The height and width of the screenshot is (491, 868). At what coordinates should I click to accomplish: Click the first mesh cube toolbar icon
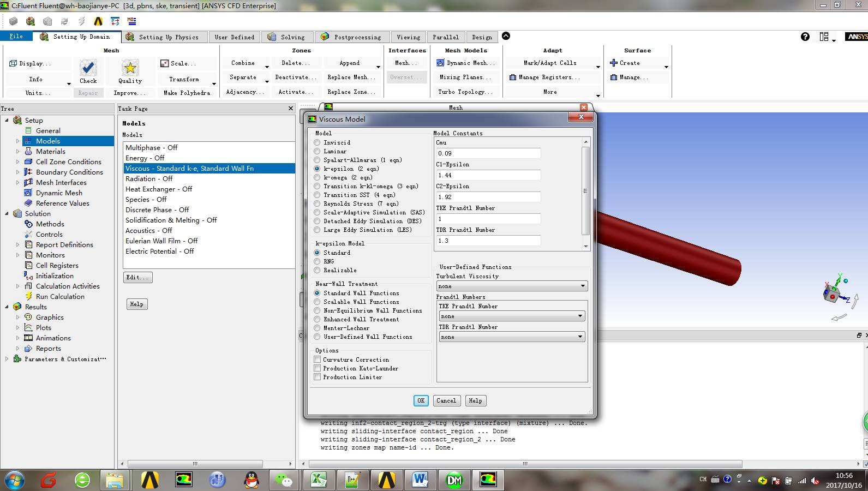[x=13, y=21]
